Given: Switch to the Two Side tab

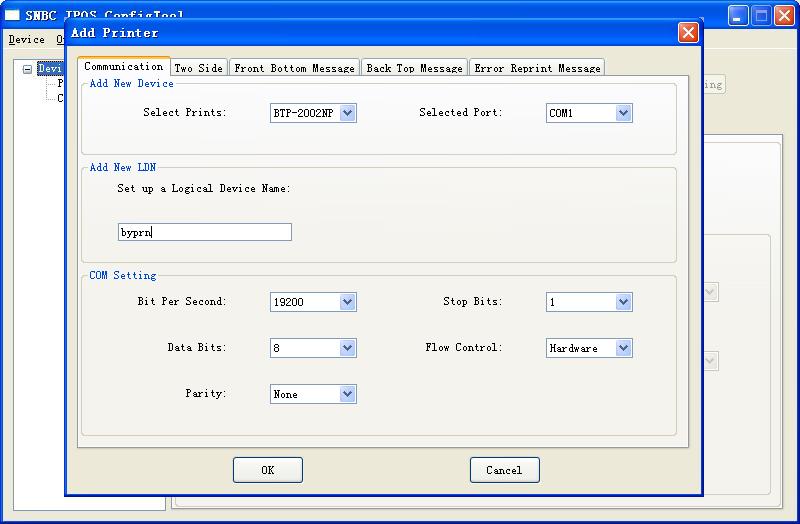Looking at the screenshot, I should (198, 68).
